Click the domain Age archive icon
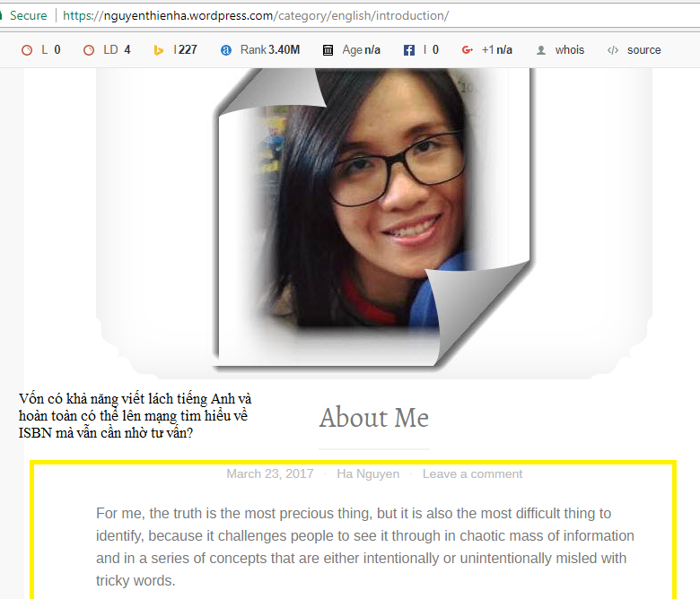 [328, 50]
